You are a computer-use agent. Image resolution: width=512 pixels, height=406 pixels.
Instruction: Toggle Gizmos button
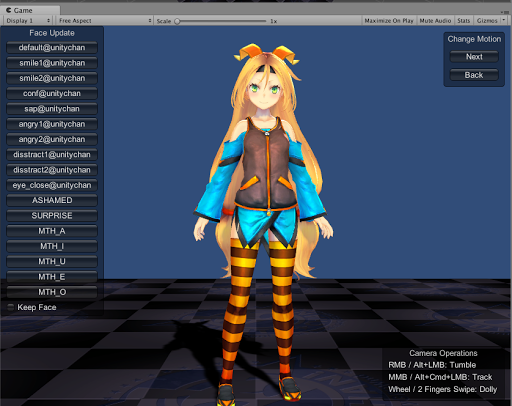pyautogui.click(x=487, y=21)
